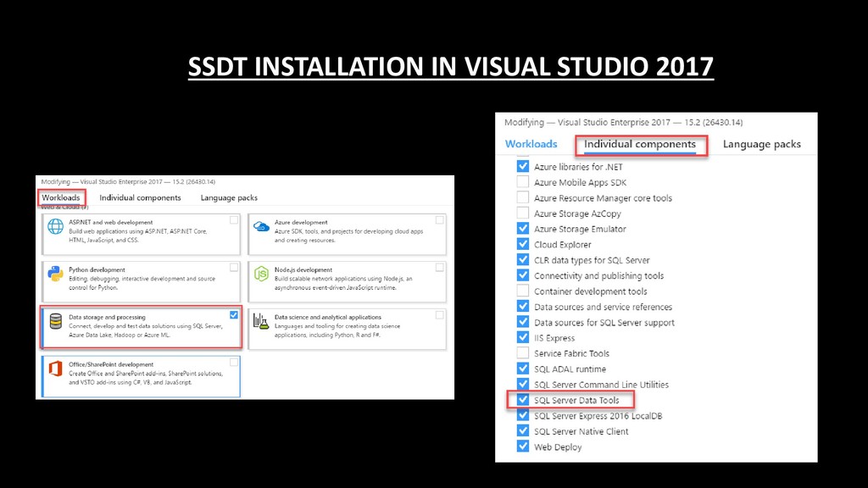The height and width of the screenshot is (488, 868).
Task: Select 'Azure development' card title
Action: [x=301, y=223]
